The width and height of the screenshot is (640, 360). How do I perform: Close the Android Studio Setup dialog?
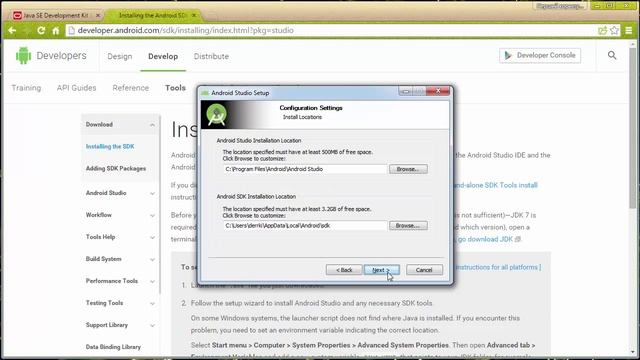(x=438, y=91)
